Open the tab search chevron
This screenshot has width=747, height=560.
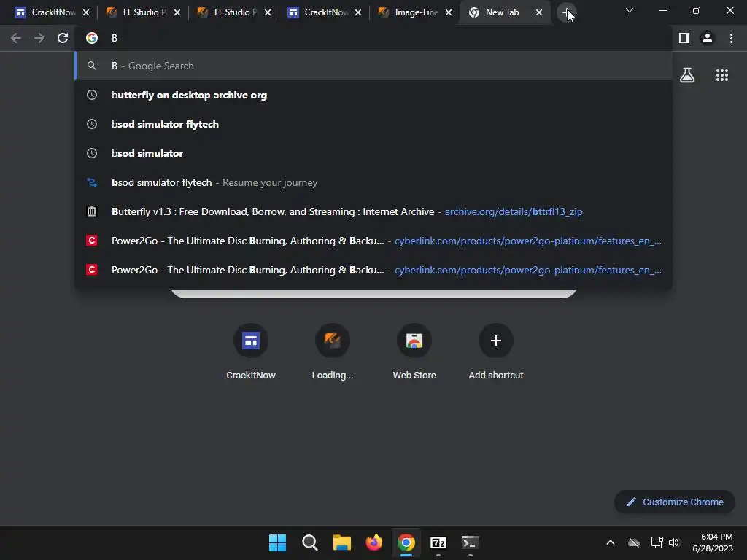[x=630, y=10]
